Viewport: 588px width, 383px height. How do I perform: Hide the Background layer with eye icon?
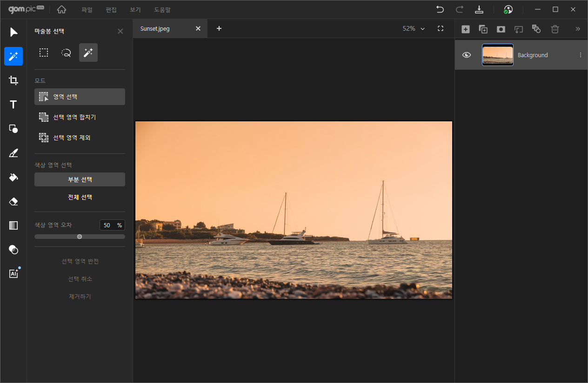point(467,55)
